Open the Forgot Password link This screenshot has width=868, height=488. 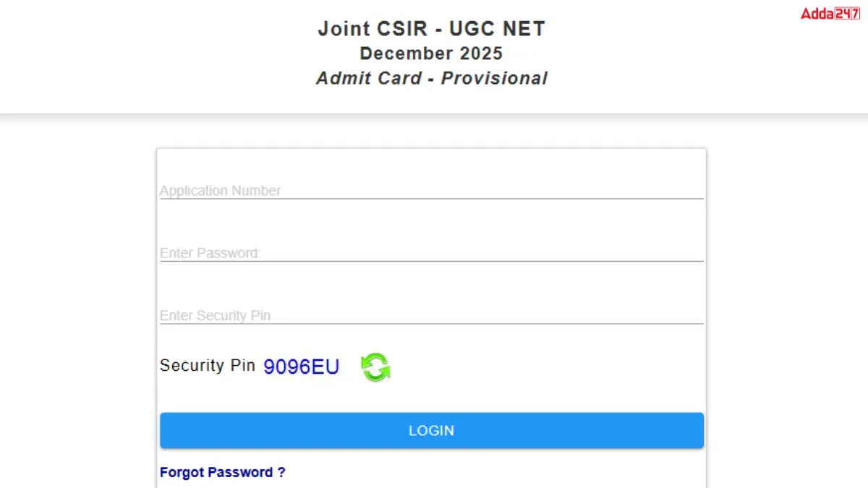pyautogui.click(x=222, y=472)
